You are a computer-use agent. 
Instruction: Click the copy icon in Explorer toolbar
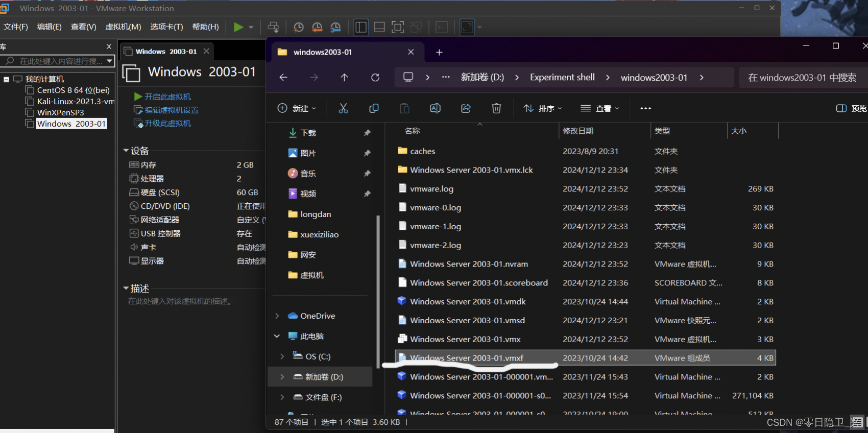[374, 108]
